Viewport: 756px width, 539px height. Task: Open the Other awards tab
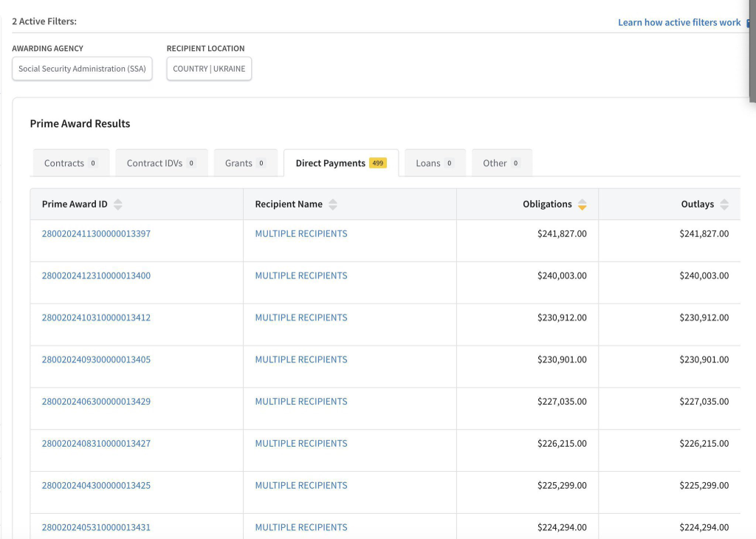point(501,163)
